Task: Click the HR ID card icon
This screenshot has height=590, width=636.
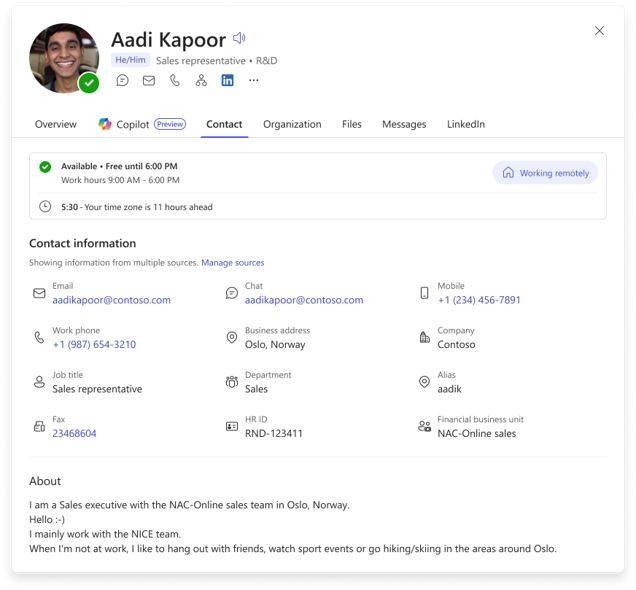Action: [x=232, y=427]
